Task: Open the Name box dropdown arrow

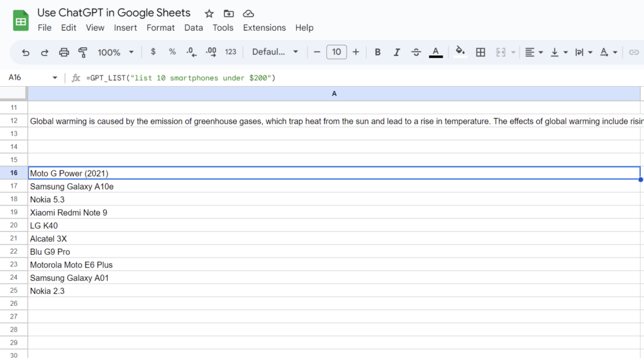Action: pyautogui.click(x=55, y=78)
